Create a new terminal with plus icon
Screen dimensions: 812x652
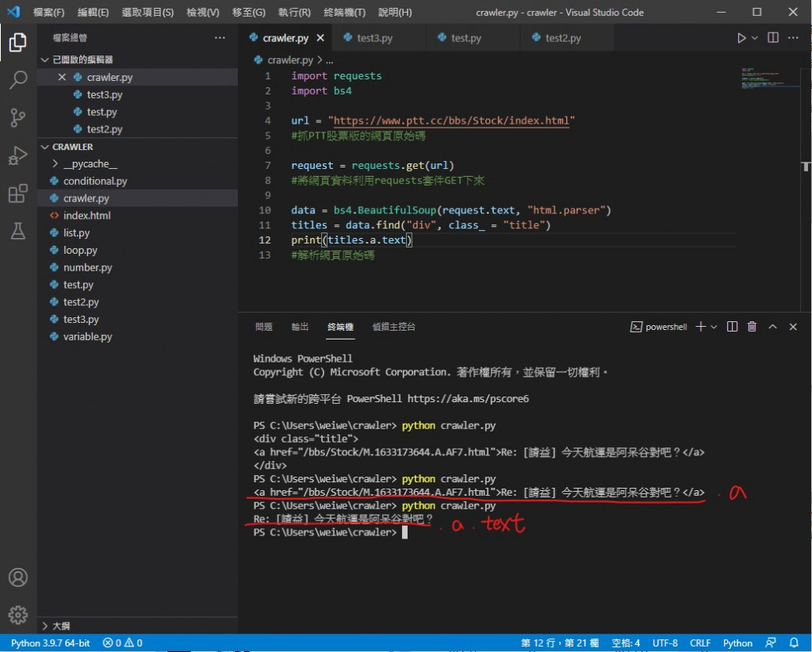(x=701, y=327)
